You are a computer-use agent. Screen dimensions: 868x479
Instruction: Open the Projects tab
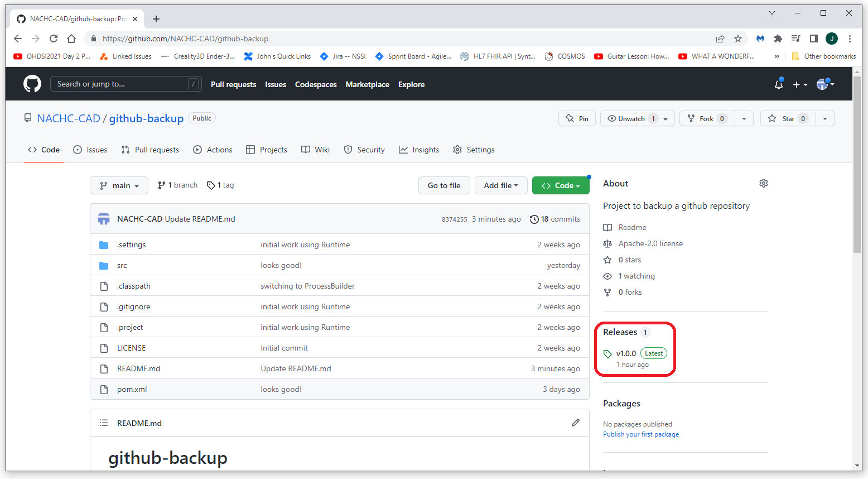(267, 150)
